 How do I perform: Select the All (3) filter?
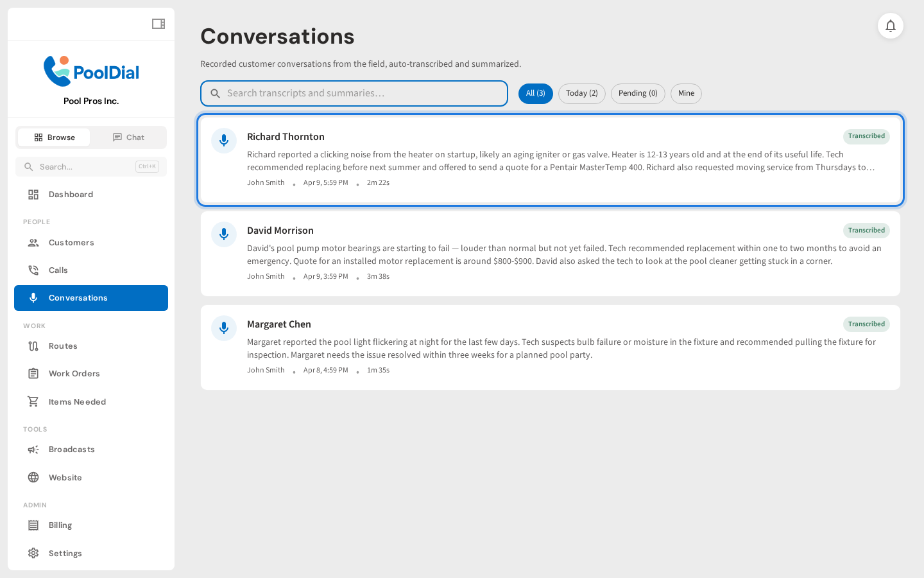tap(536, 93)
